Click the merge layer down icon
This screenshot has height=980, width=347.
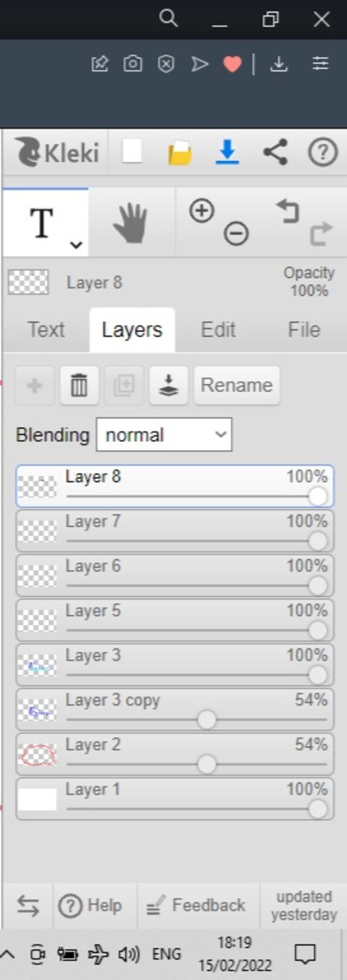tap(168, 385)
